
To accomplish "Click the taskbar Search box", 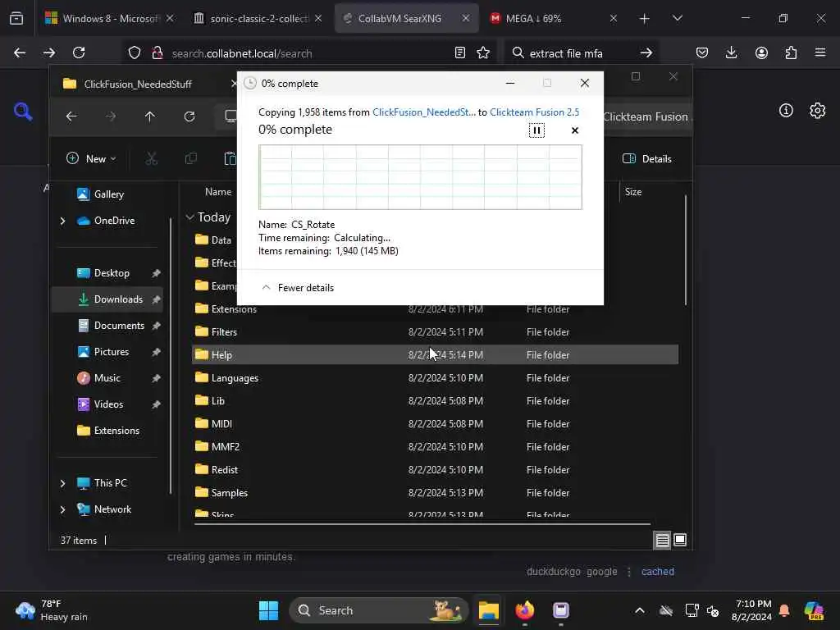I will click(x=379, y=610).
